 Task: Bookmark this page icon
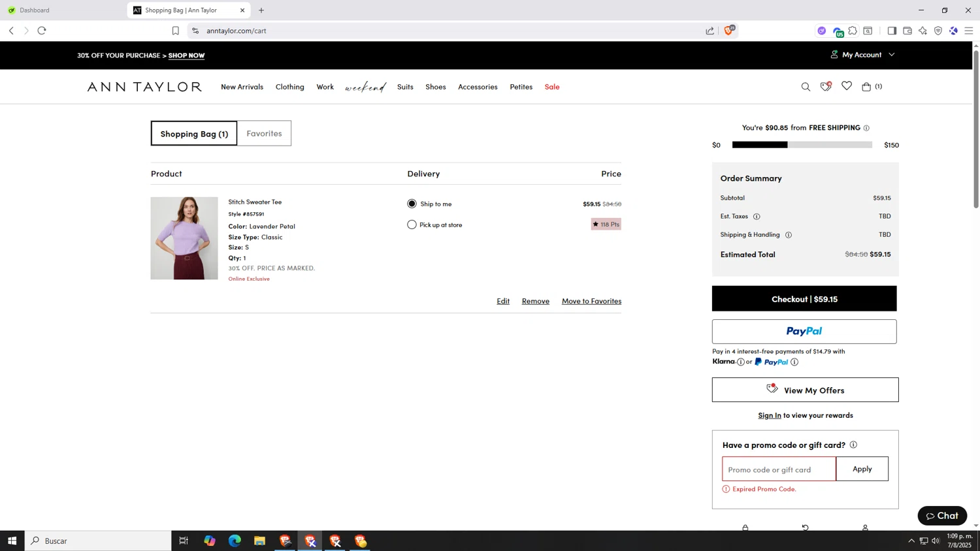click(175, 31)
